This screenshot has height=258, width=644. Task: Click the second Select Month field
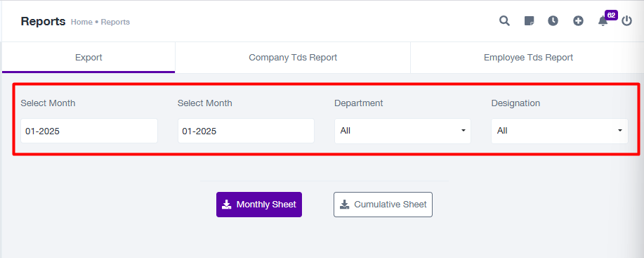246,131
